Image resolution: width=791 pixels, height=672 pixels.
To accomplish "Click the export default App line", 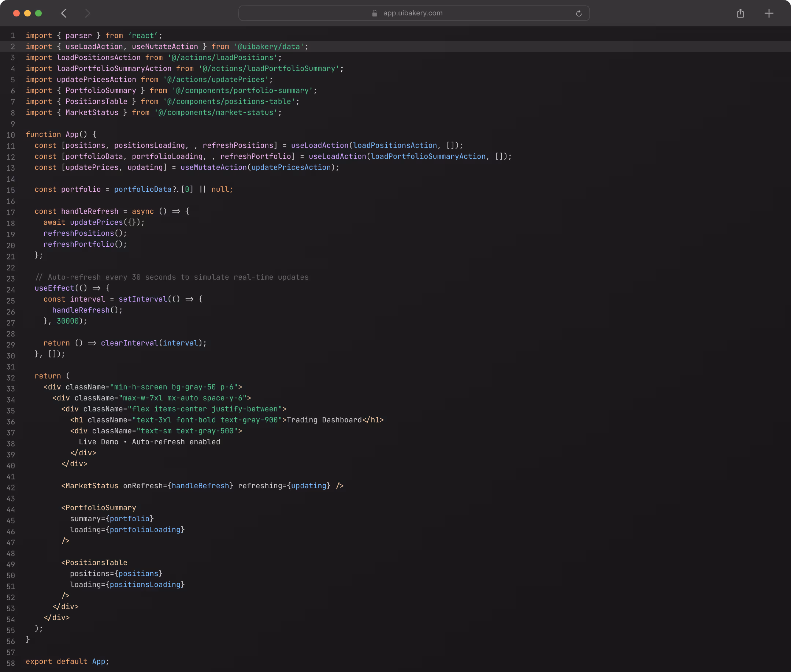I will pos(67,662).
